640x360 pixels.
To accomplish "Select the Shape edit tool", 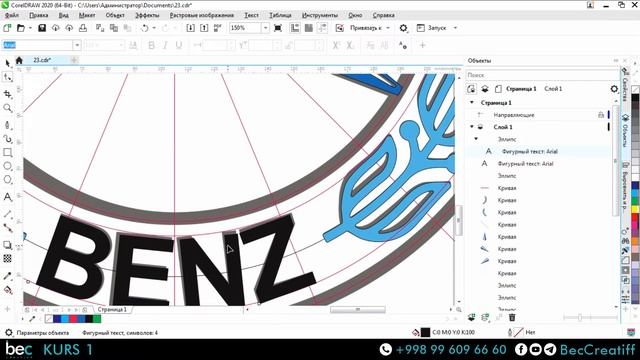I will 7,77.
